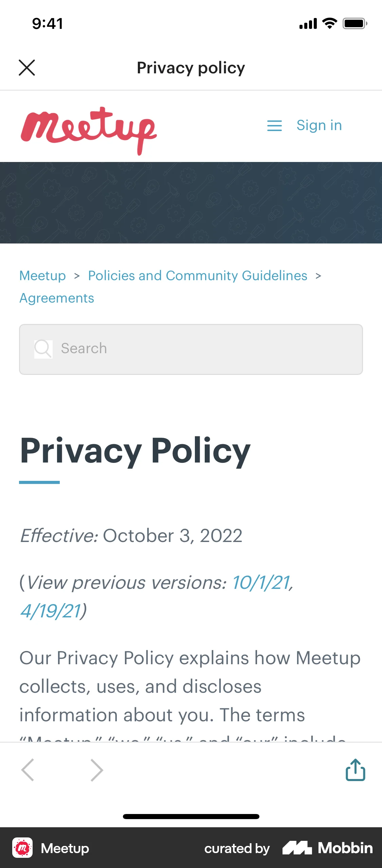
Task: Click the magnifying glass search icon
Action: coord(43,348)
